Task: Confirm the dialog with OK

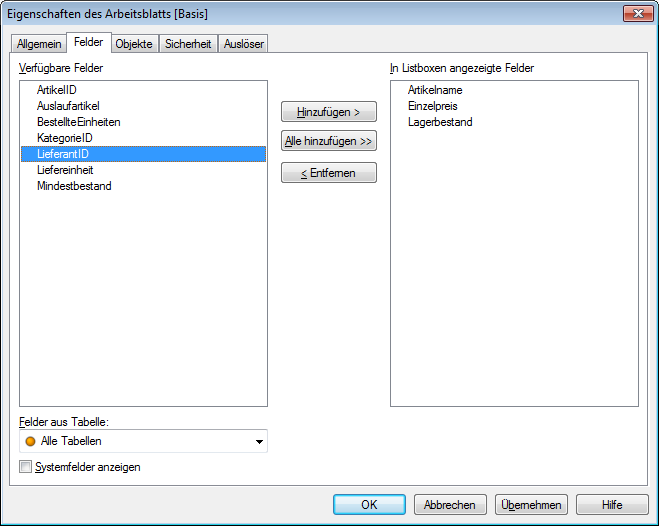Action: tap(369, 505)
